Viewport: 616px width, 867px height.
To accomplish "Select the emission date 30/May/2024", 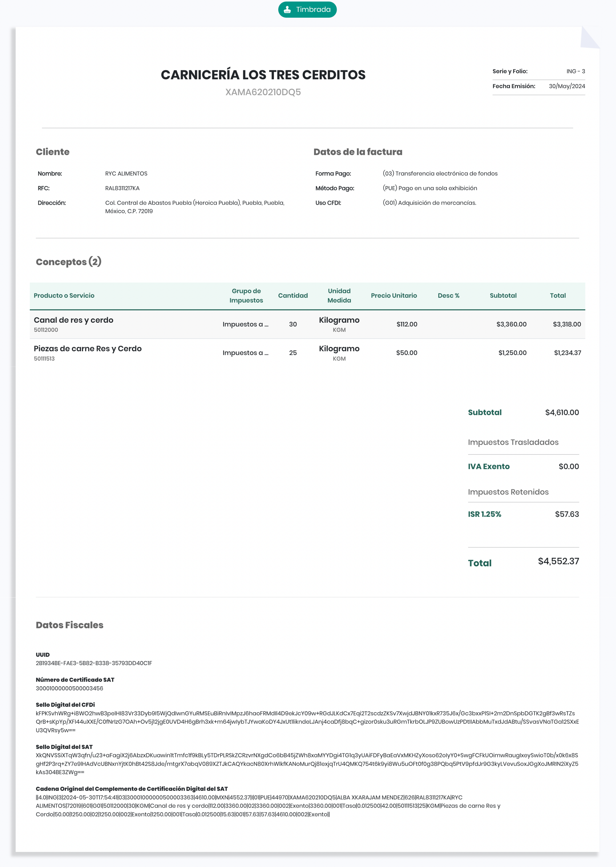I will point(567,86).
